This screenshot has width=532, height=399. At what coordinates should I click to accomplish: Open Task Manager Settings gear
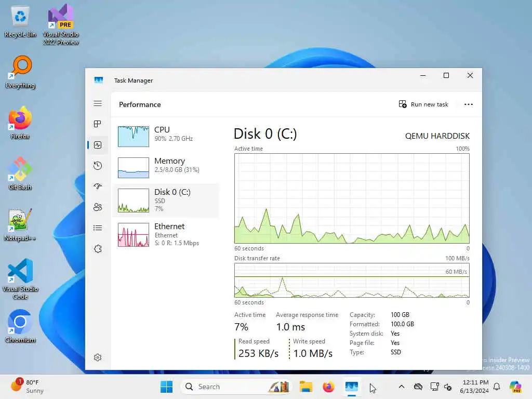tap(98, 357)
